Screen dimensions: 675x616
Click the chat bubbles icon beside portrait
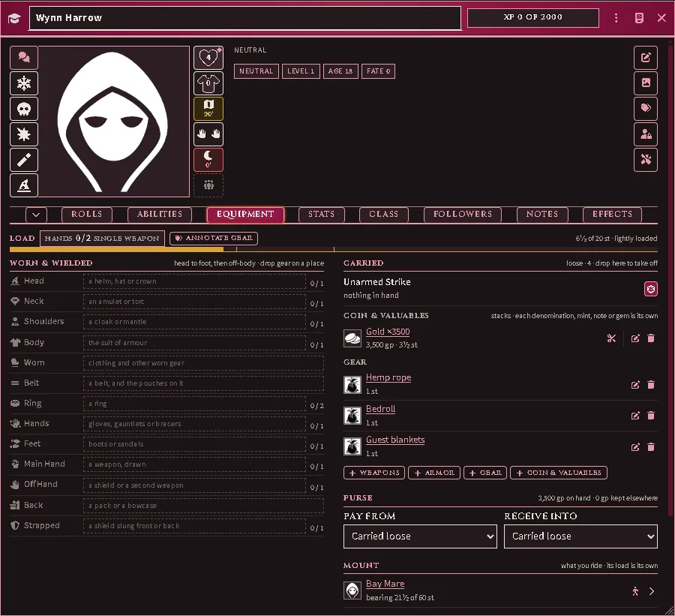coord(24,57)
